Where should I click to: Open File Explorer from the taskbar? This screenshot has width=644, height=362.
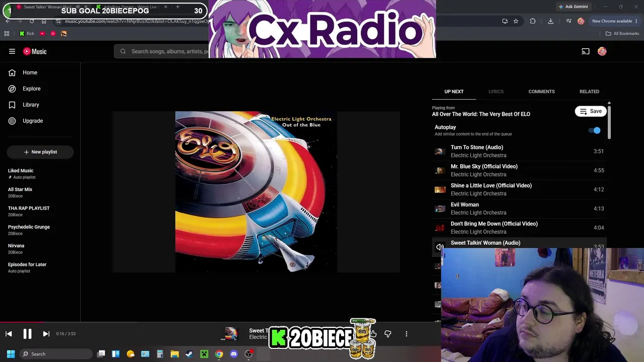coord(175,354)
